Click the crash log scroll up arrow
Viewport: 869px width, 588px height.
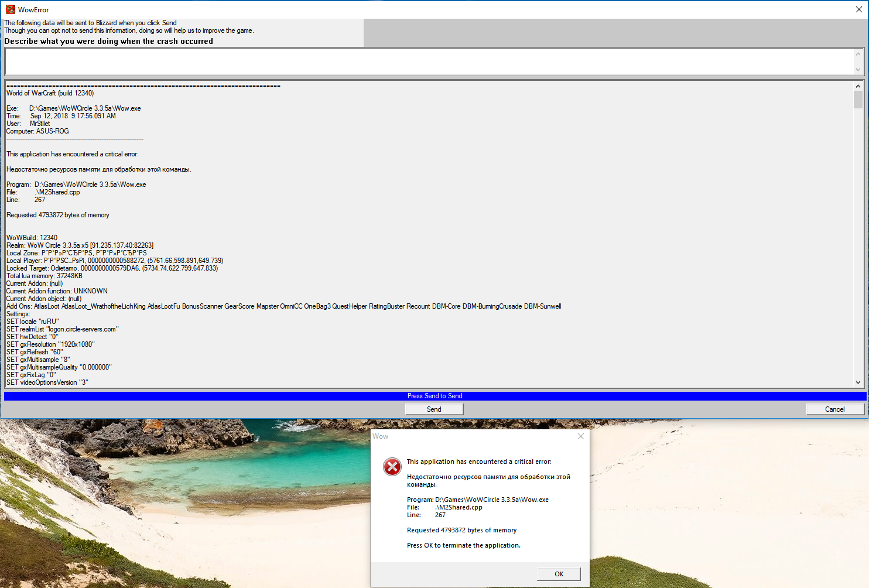pyautogui.click(x=858, y=86)
